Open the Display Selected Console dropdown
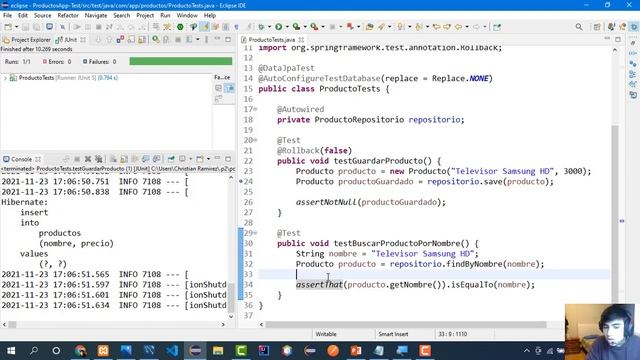 coord(190,159)
